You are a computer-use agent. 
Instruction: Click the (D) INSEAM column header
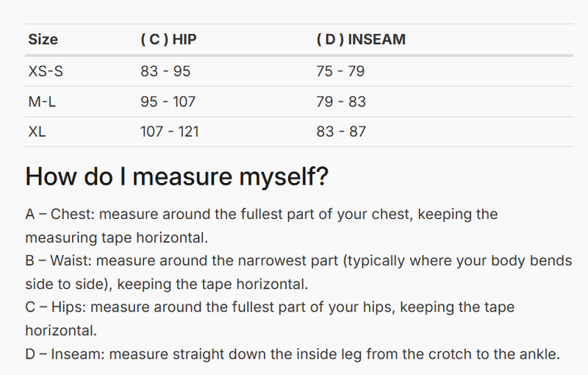coord(361,40)
